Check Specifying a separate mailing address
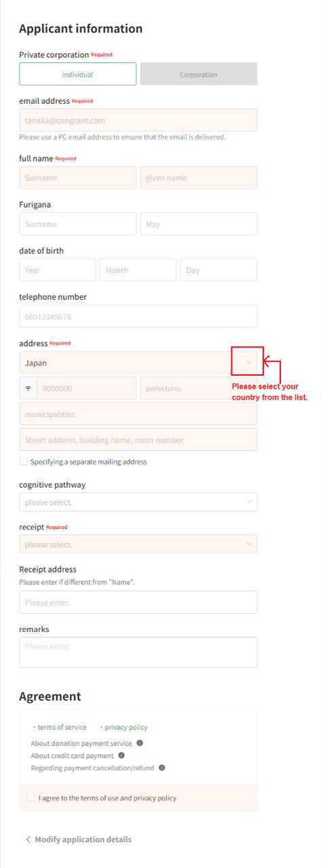 point(23,462)
